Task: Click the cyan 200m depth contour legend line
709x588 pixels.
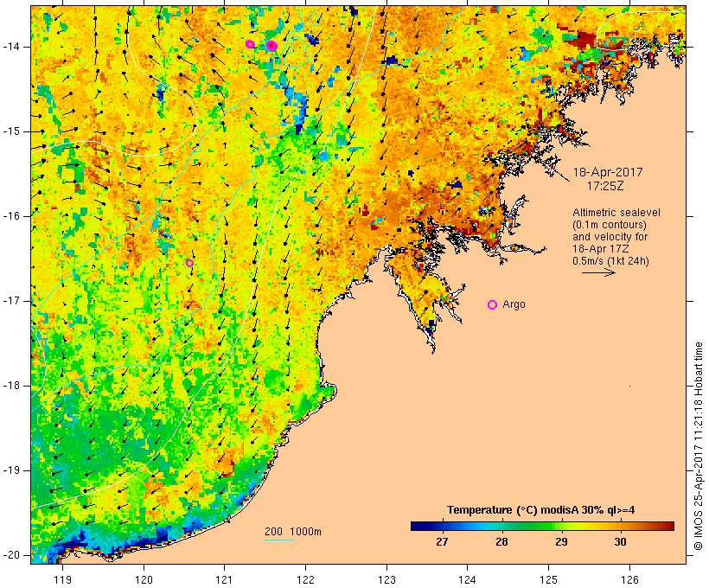Action: [279, 540]
